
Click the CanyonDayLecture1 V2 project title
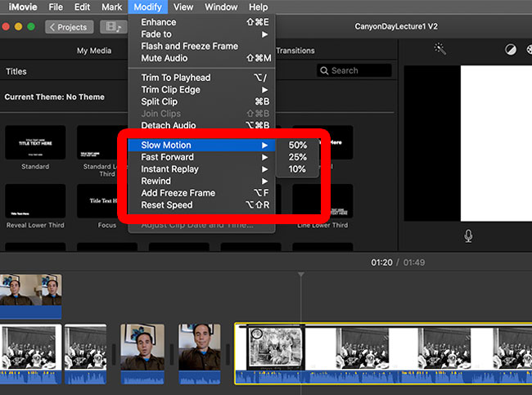396,26
